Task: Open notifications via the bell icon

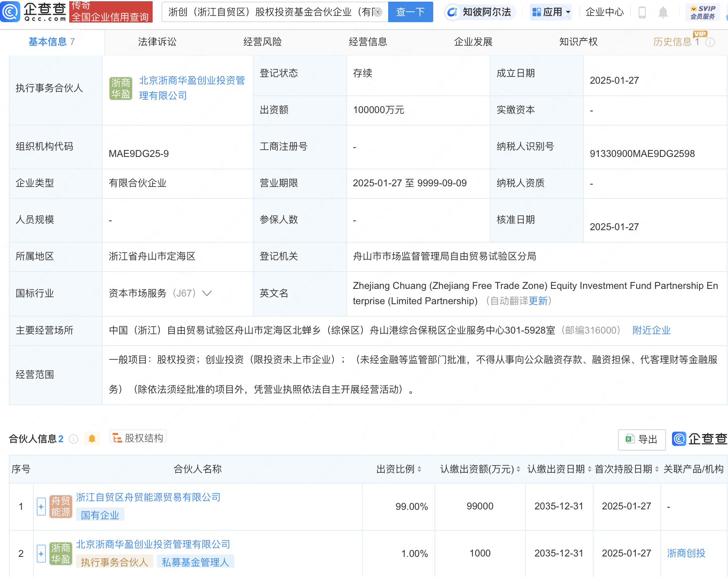Action: point(663,12)
